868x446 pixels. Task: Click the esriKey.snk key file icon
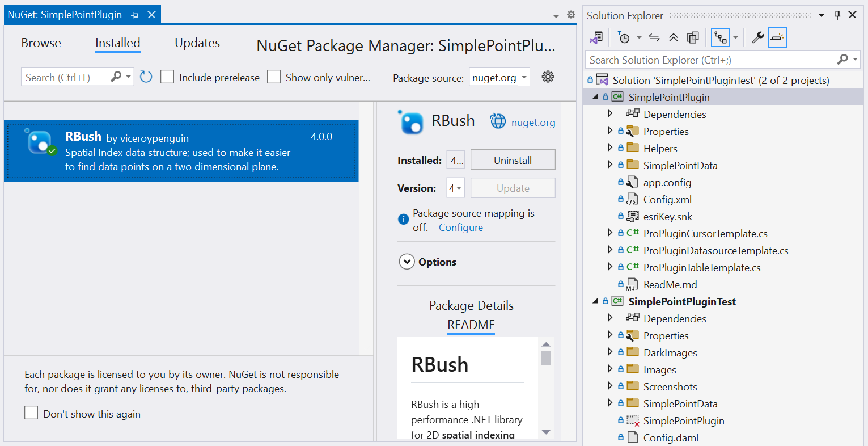click(x=632, y=216)
